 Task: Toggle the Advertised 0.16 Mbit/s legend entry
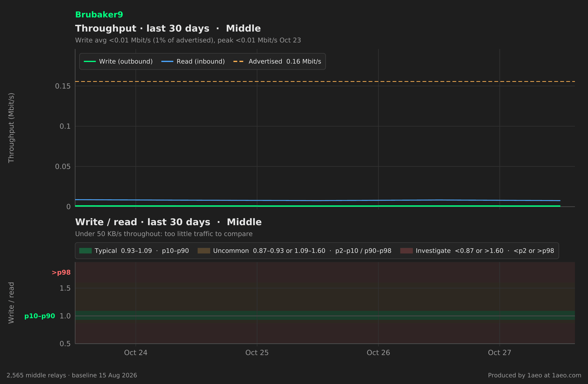point(277,61)
